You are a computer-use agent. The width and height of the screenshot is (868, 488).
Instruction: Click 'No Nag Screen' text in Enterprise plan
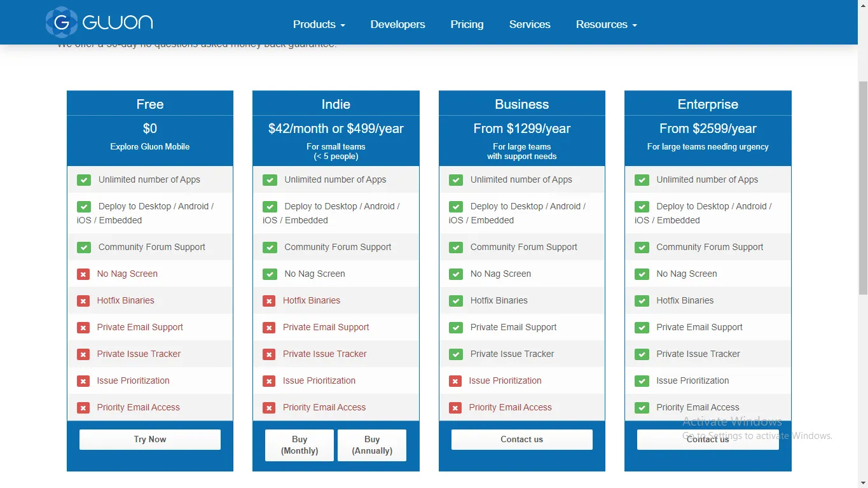687,274
